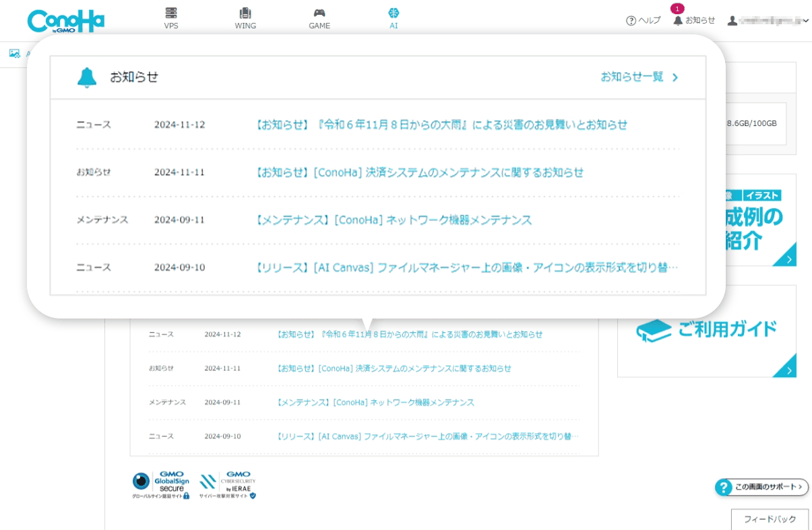Open この画面のサポート support button
812x530 pixels.
(761, 487)
